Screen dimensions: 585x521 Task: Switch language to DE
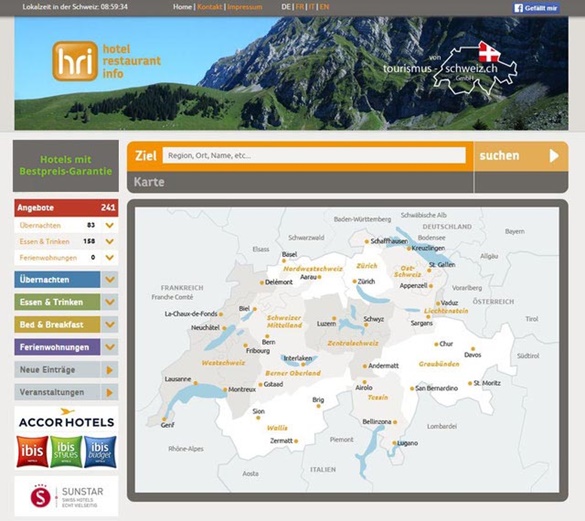point(286,7)
